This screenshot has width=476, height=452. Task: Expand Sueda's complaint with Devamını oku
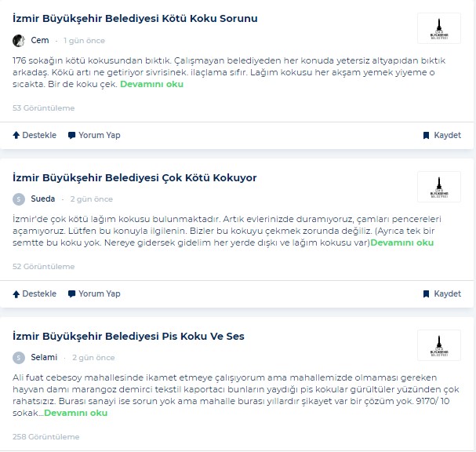point(402,242)
